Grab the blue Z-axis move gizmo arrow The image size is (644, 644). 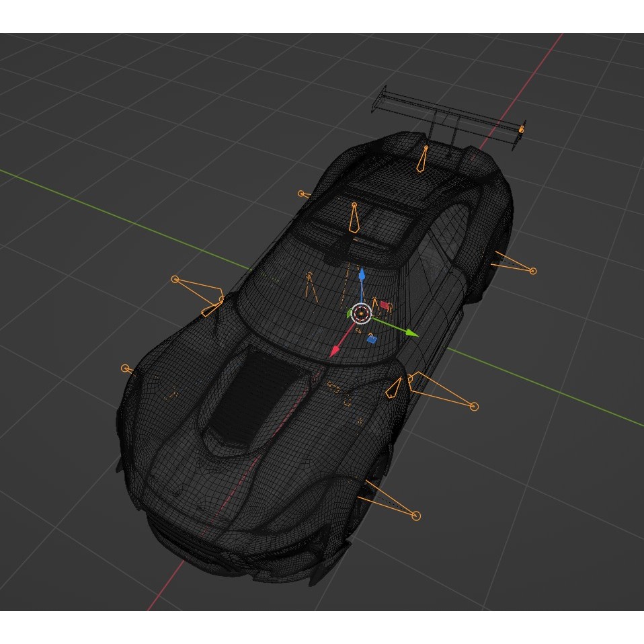362,274
